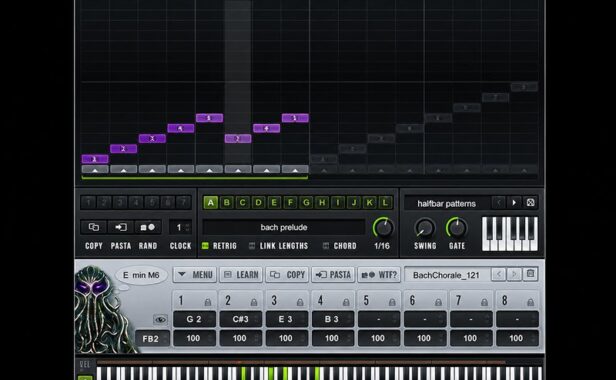Toggle lock icon on chord note 6

click(438, 302)
